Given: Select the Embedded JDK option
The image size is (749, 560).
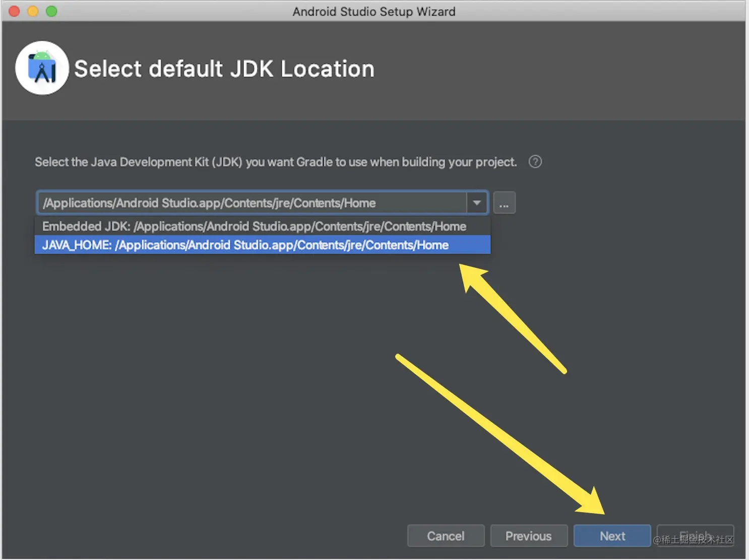Looking at the screenshot, I should (x=263, y=226).
